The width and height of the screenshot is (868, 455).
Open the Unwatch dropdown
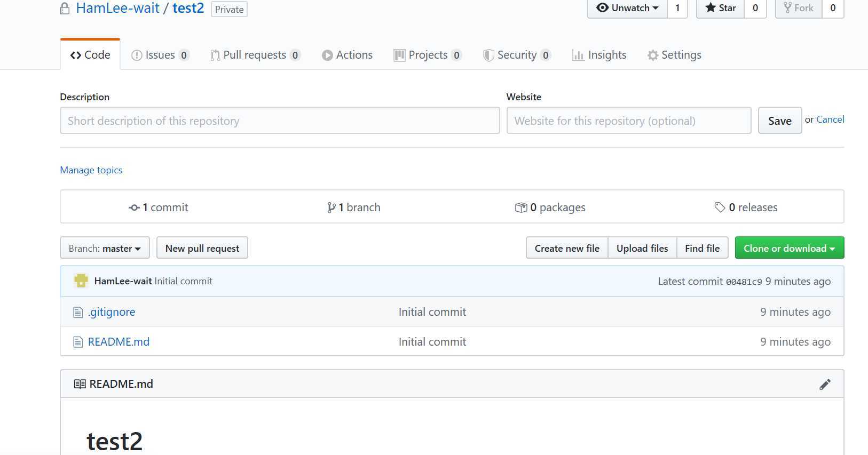[628, 8]
